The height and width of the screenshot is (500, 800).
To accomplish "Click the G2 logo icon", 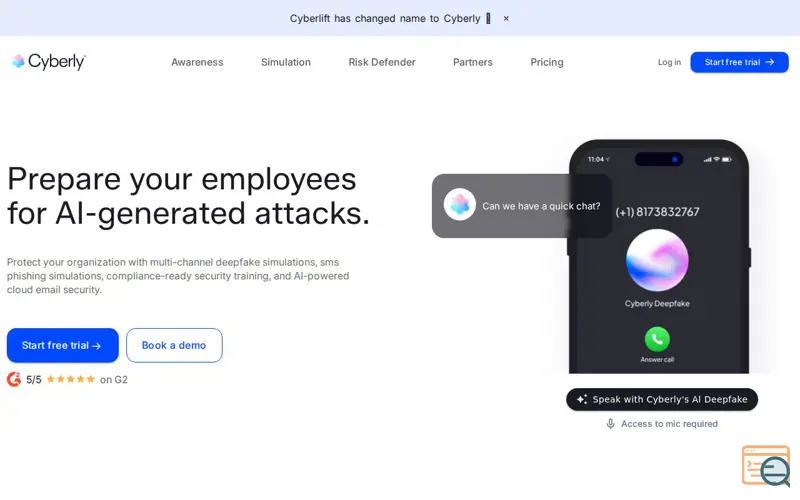I will (14, 379).
